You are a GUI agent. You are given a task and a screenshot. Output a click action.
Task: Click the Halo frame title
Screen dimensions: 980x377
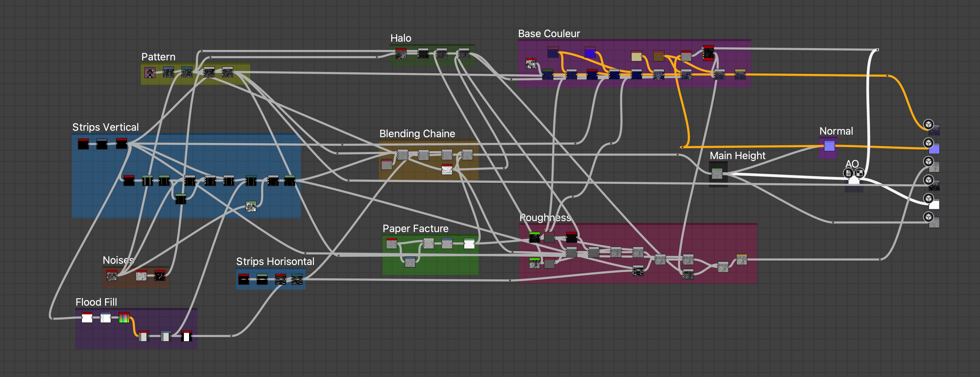(401, 38)
